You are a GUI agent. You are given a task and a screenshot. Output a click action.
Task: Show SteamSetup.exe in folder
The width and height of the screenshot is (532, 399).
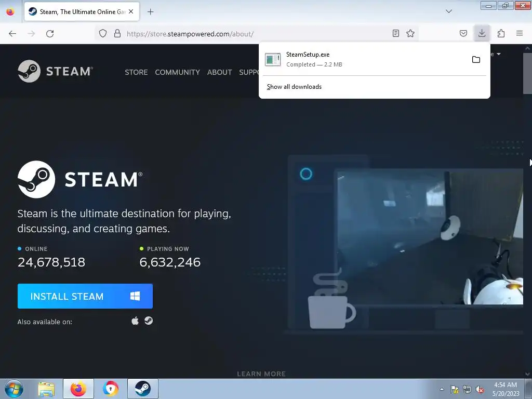point(476,60)
